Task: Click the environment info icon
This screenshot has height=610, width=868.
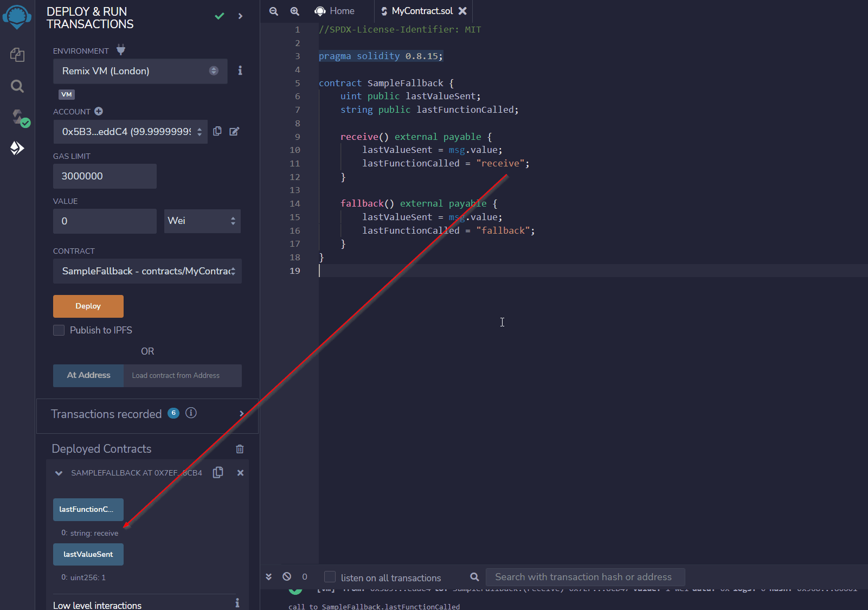Action: tap(240, 70)
